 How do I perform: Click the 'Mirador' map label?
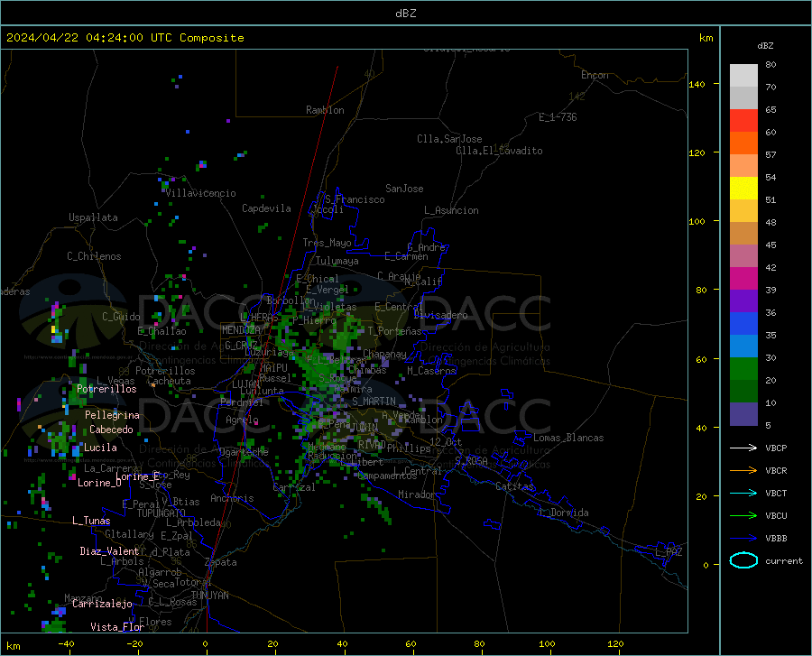point(417,494)
